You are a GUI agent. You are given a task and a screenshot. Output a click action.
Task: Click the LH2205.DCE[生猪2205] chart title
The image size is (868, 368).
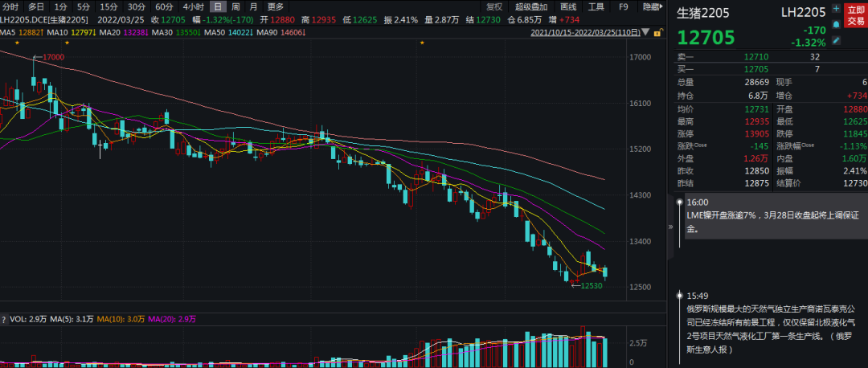coord(44,20)
